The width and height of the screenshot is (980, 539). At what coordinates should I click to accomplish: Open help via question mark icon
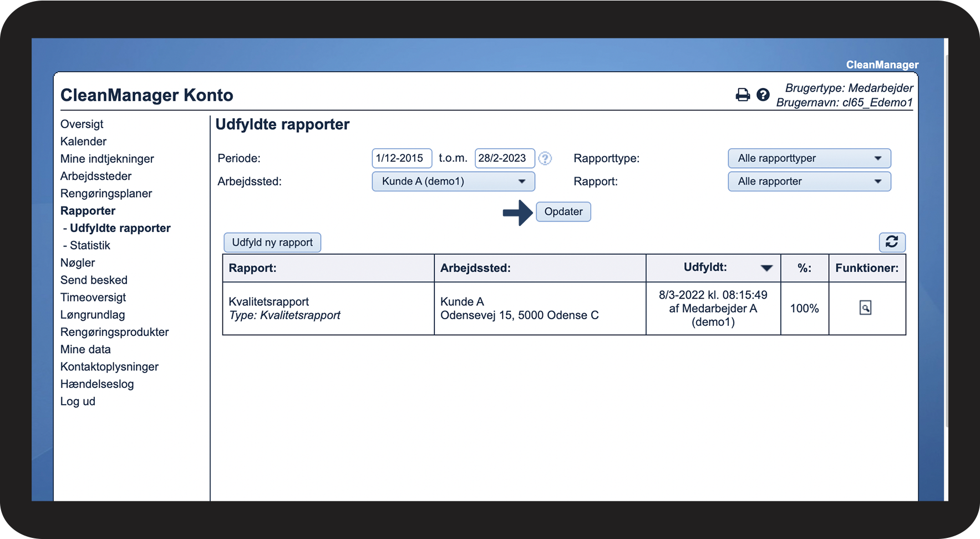click(x=763, y=95)
